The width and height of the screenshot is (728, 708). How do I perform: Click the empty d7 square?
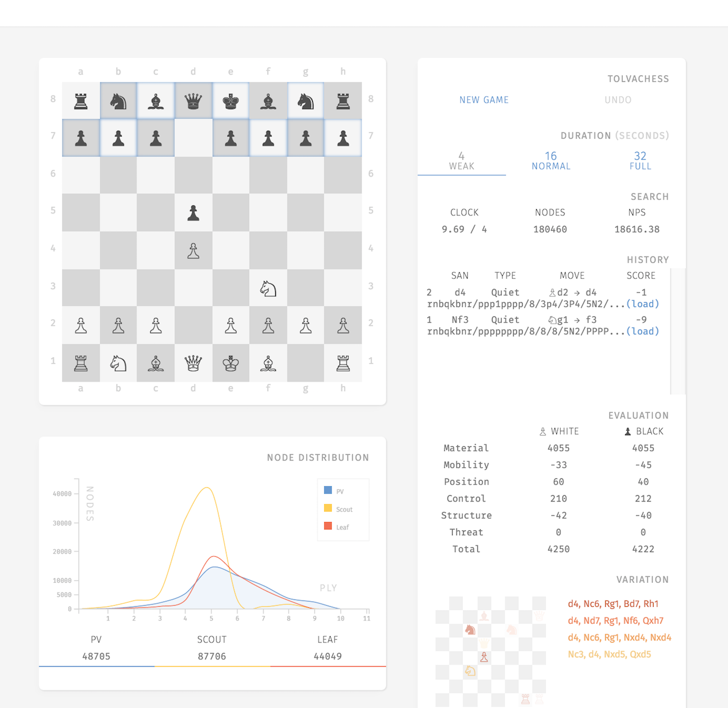pos(193,138)
